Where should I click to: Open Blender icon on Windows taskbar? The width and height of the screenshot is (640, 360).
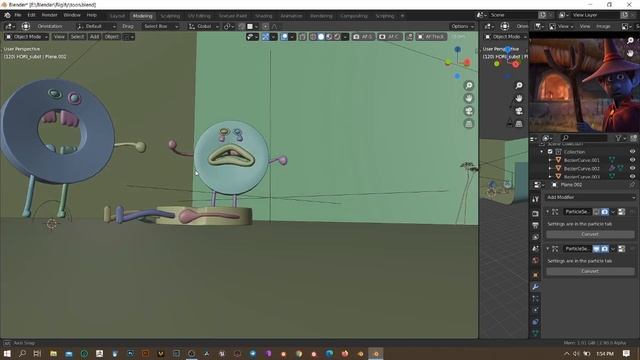pyautogui.click(x=376, y=353)
